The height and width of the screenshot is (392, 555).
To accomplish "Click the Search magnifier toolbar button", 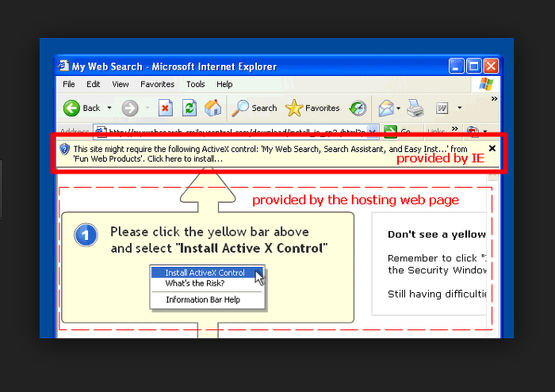I will pyautogui.click(x=255, y=108).
